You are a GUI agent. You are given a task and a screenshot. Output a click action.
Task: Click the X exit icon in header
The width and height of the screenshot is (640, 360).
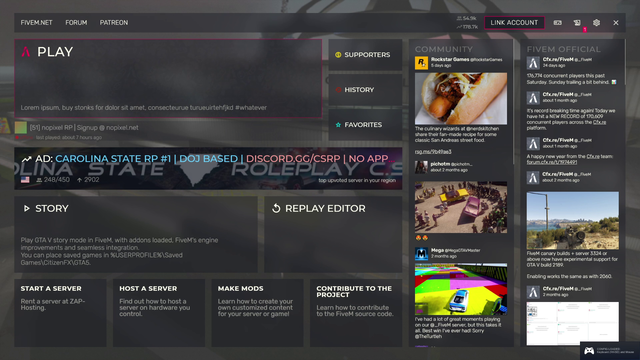click(x=616, y=23)
